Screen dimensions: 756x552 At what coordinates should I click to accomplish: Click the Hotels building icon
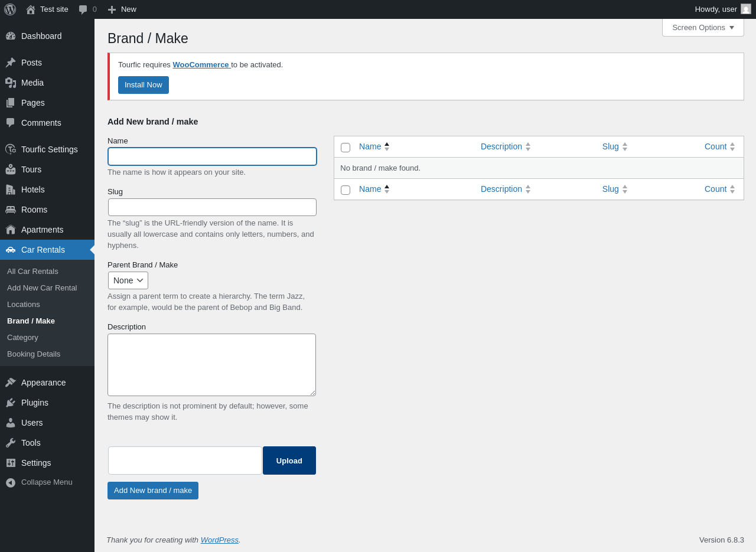click(11, 190)
